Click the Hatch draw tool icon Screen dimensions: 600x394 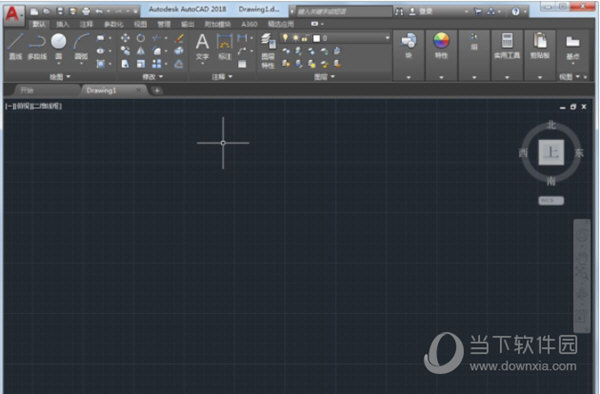(101, 63)
